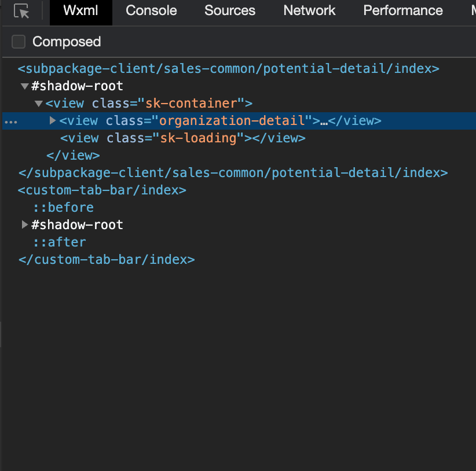The width and height of the screenshot is (476, 471).
Task: Open the Console tab
Action: (x=150, y=11)
